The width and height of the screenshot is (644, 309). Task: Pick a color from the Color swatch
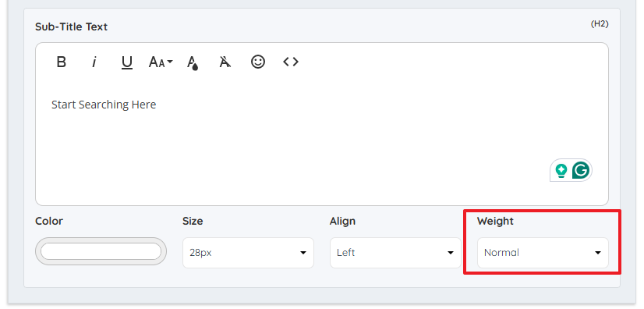point(101,251)
